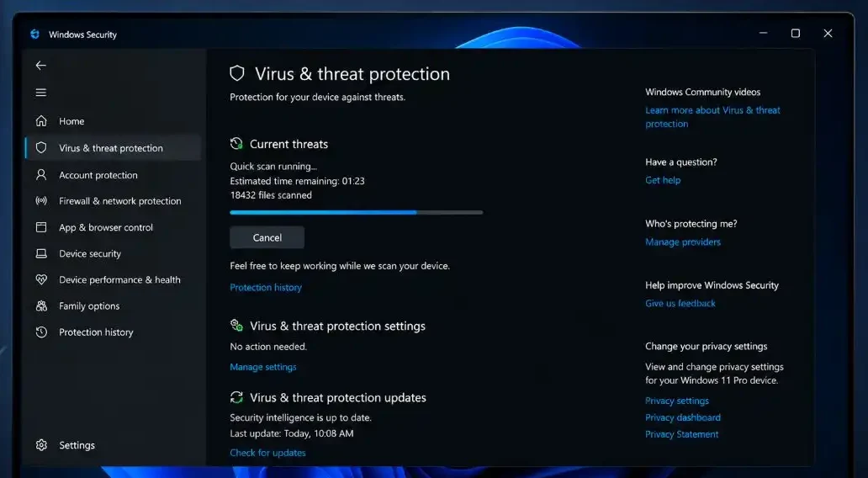Select Family options
The image size is (868, 478).
[114, 305]
